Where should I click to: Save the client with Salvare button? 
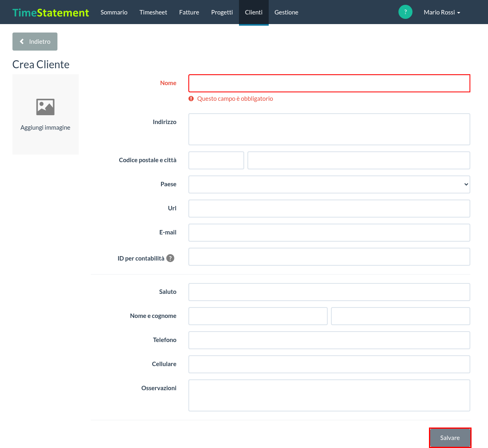point(450,438)
